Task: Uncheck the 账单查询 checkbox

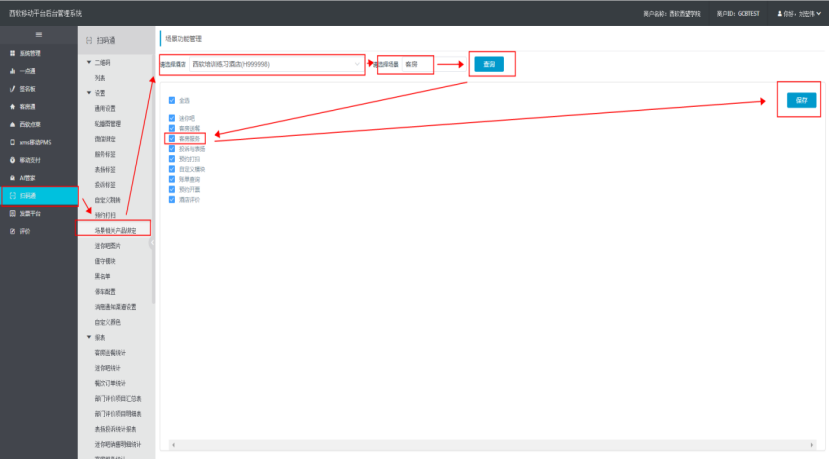Action: pos(172,179)
